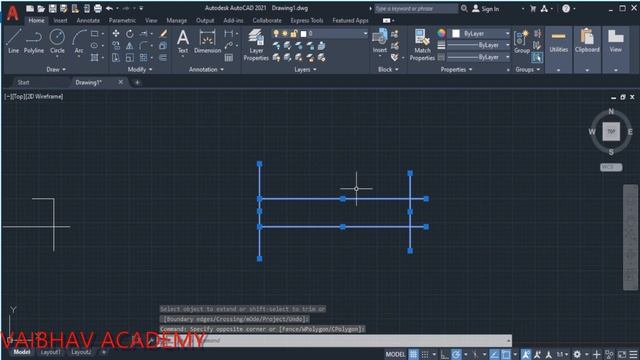Open Layer Properties manager
The image size is (640, 360).
point(256,45)
